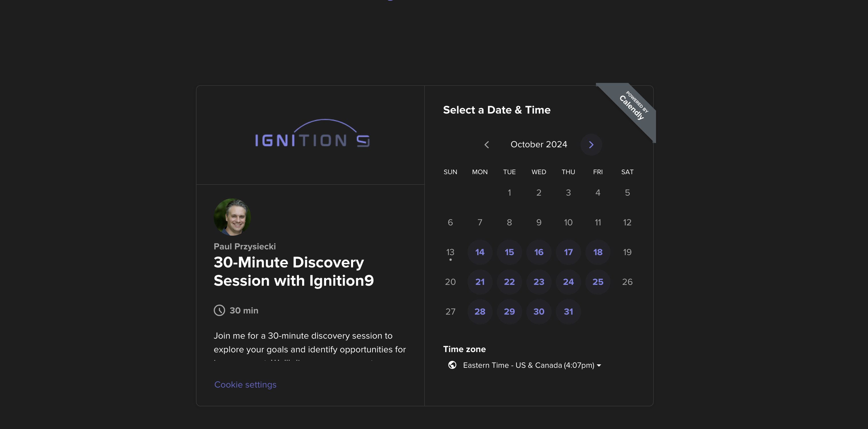The width and height of the screenshot is (868, 429).
Task: Pick October 31 on the calendar
Action: [568, 311]
